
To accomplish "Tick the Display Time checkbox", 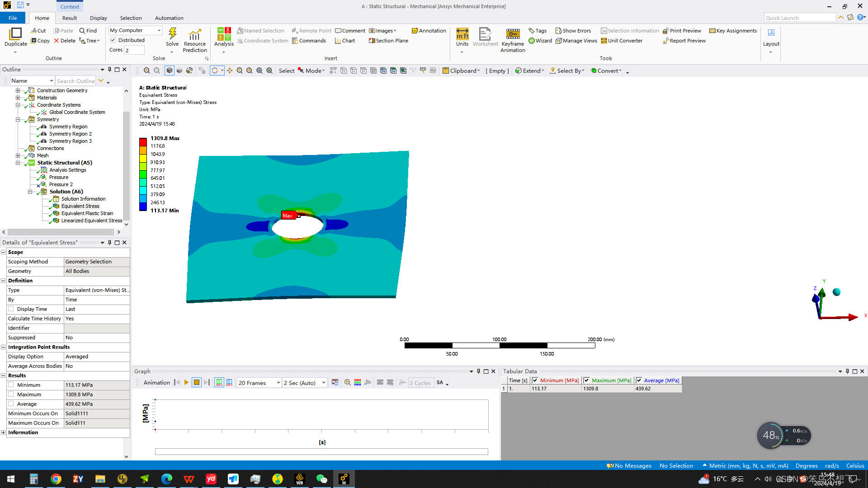I will tap(11, 309).
